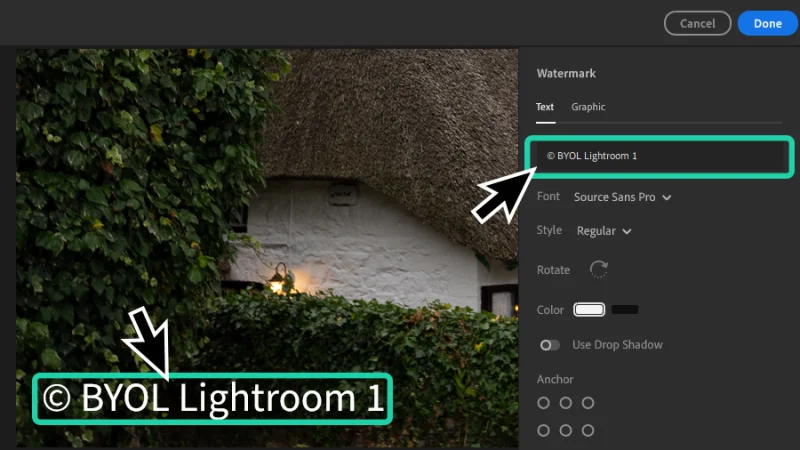Select second-row left anchor radio button
The height and width of the screenshot is (450, 800).
click(x=543, y=431)
